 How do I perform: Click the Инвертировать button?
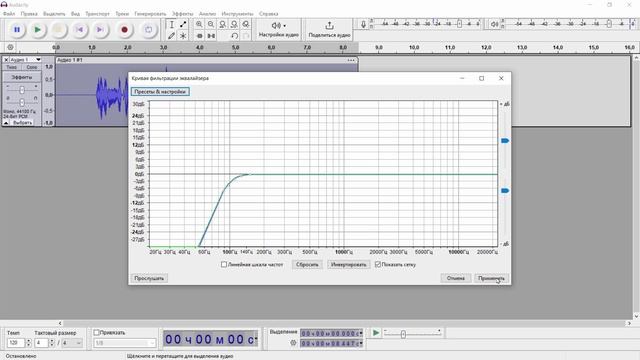(349, 264)
